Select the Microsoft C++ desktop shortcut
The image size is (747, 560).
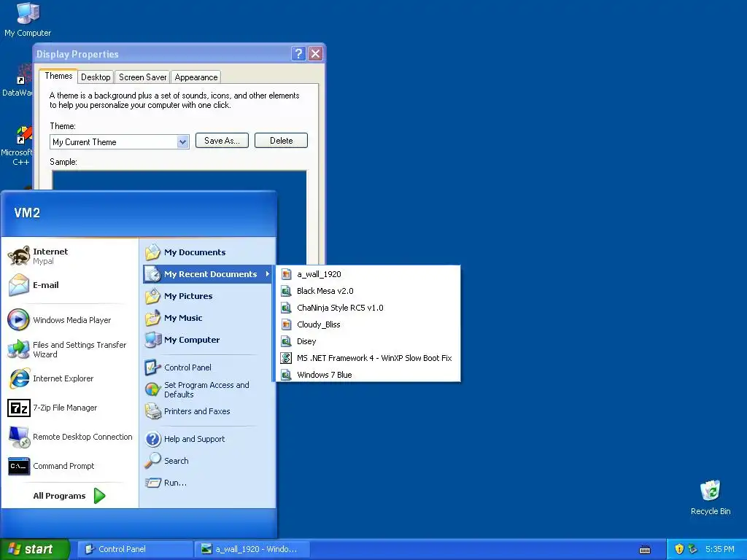(x=19, y=146)
